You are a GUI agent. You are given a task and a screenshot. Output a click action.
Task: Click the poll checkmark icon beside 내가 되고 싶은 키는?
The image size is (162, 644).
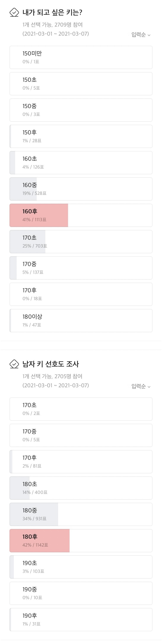(x=14, y=13)
